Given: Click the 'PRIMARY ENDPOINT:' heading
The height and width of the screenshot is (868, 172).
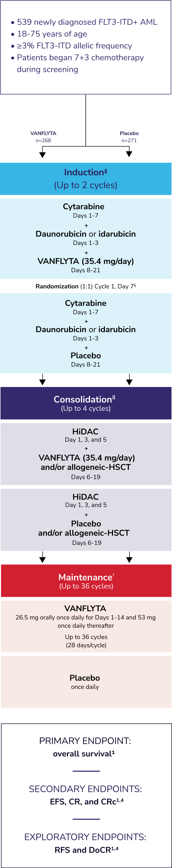Looking at the screenshot, I should point(85,741).
